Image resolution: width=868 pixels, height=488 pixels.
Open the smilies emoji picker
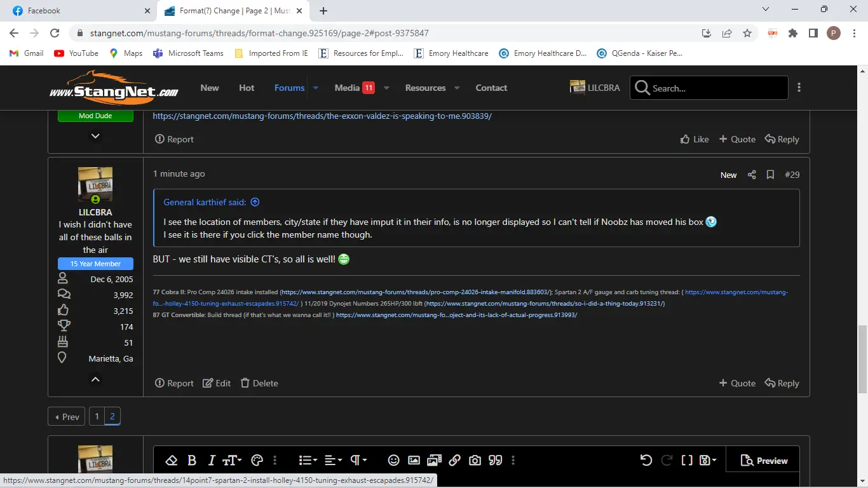tap(393, 461)
